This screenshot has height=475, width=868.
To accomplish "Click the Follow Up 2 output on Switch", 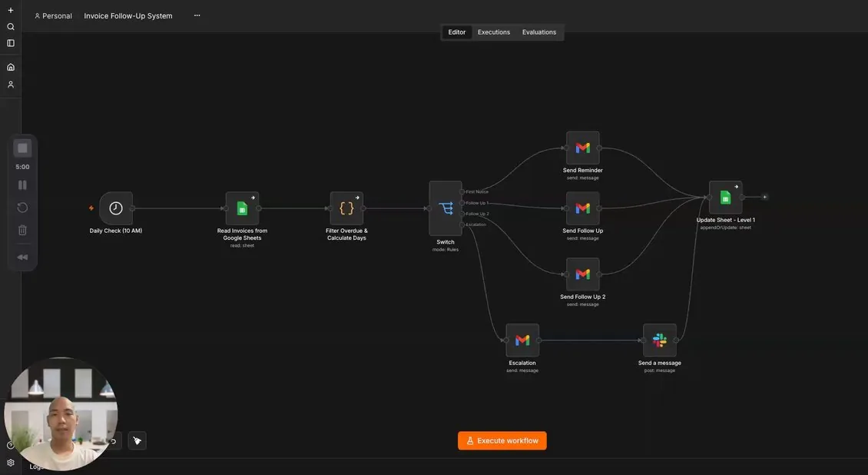I will point(462,214).
